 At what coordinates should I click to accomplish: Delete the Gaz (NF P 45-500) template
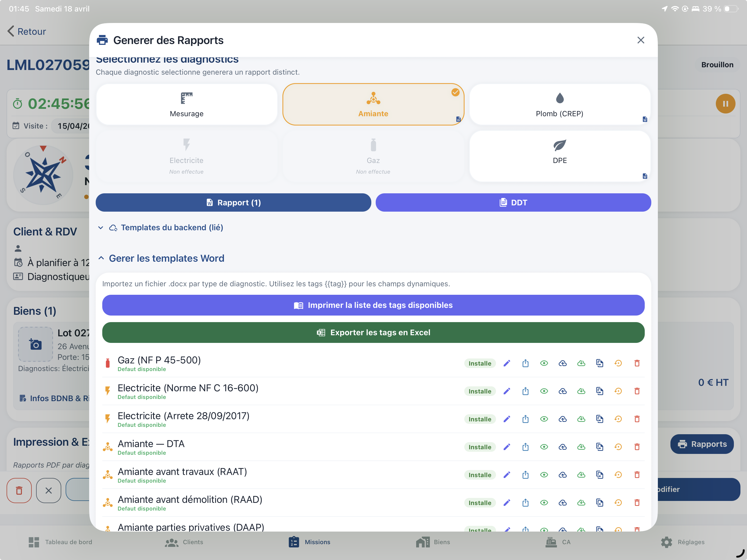(x=637, y=363)
